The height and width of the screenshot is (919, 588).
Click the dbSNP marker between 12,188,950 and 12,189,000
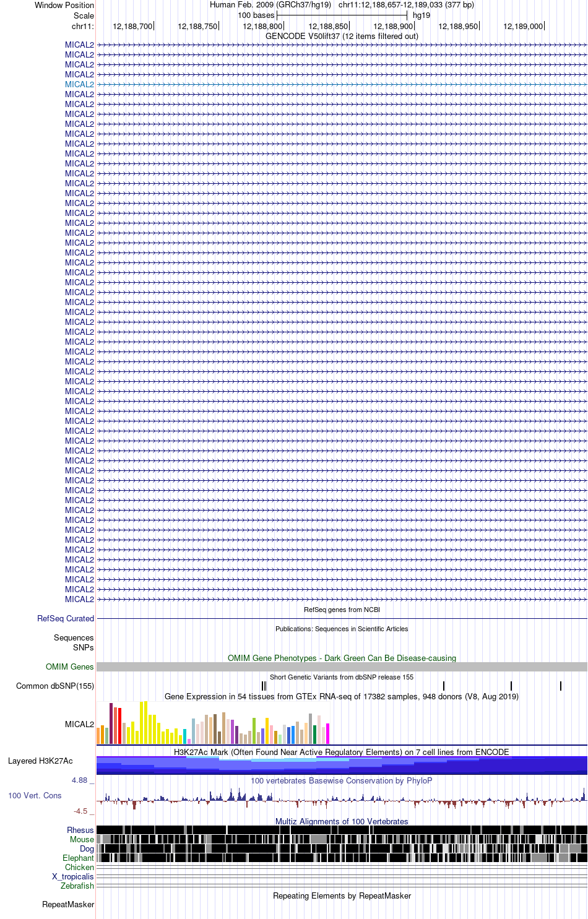tap(511, 686)
